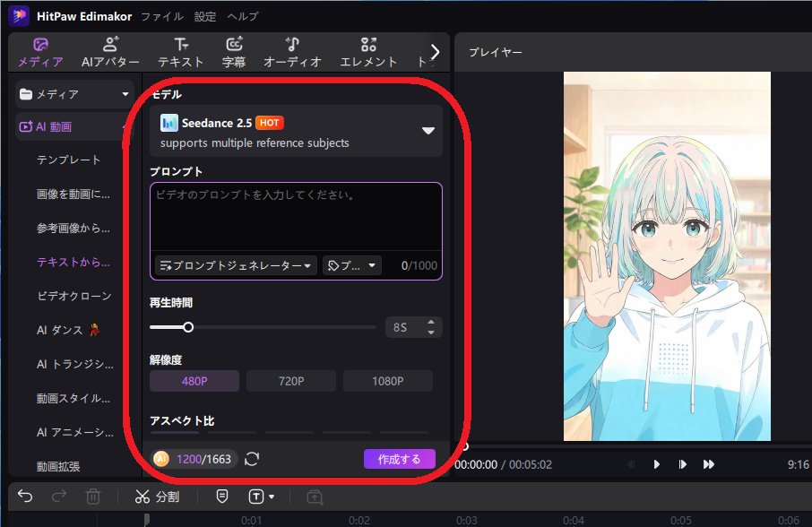This screenshot has height=527, width=812.
Task: Open the プロンプトジェネレーター dropdown
Action: click(236, 265)
